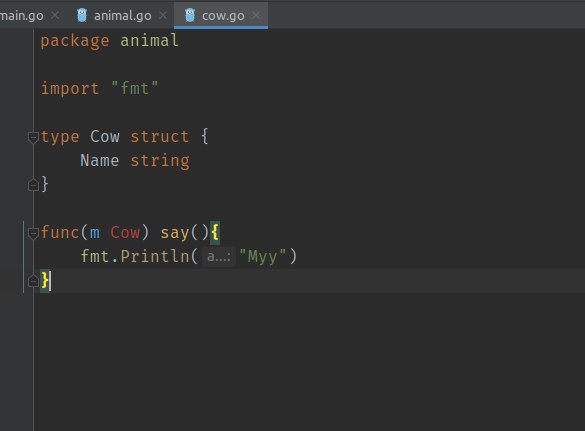Click the 'say' method name
Image resolution: width=585 pixels, height=431 pixels.
[x=175, y=233]
